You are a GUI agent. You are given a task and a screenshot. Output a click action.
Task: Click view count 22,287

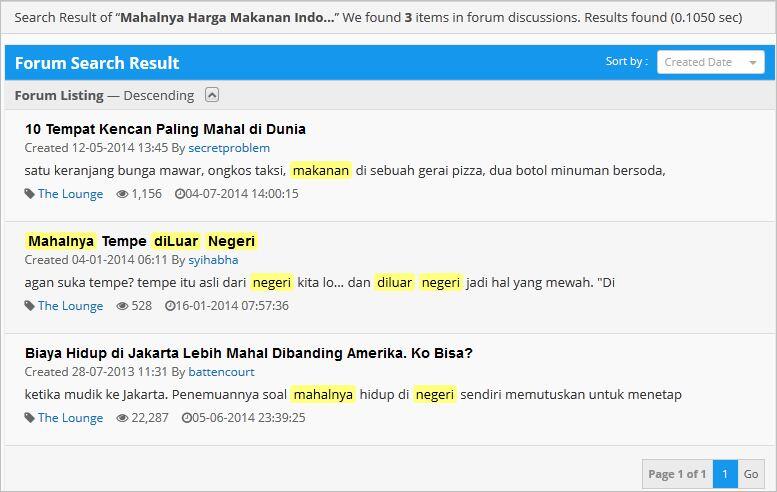point(150,418)
